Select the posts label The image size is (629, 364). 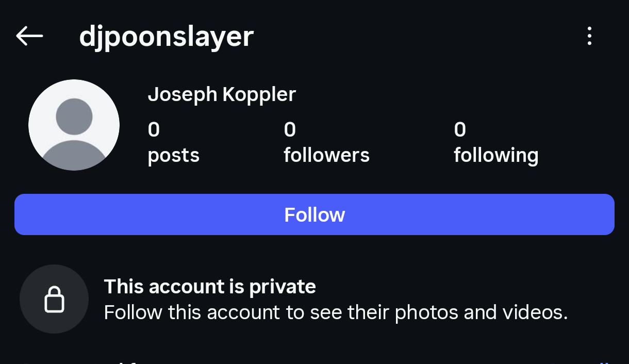(x=173, y=155)
